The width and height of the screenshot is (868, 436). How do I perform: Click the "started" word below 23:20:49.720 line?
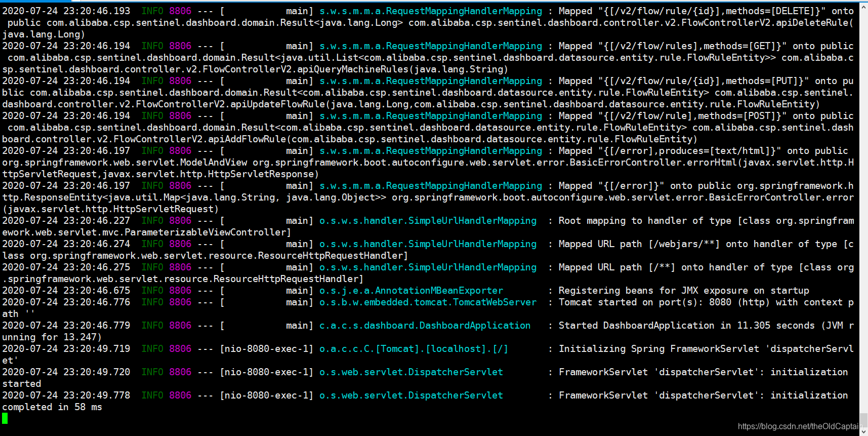coord(22,384)
